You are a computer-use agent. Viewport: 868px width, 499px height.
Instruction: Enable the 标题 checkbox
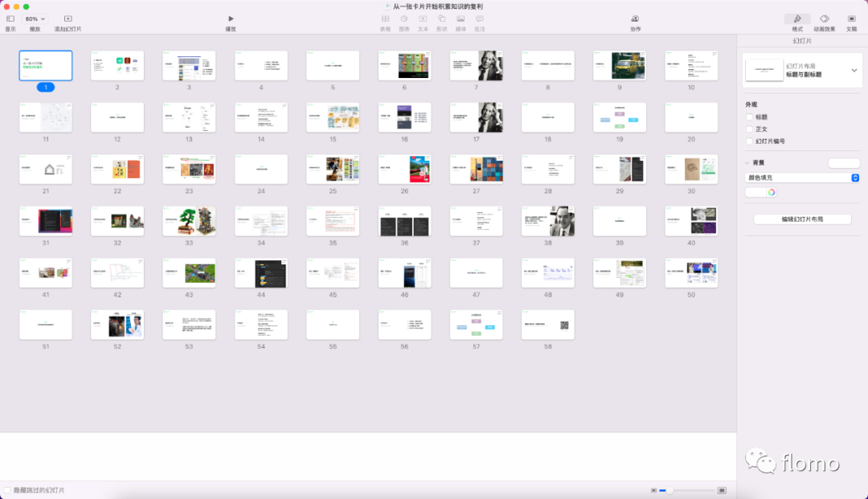coord(750,117)
